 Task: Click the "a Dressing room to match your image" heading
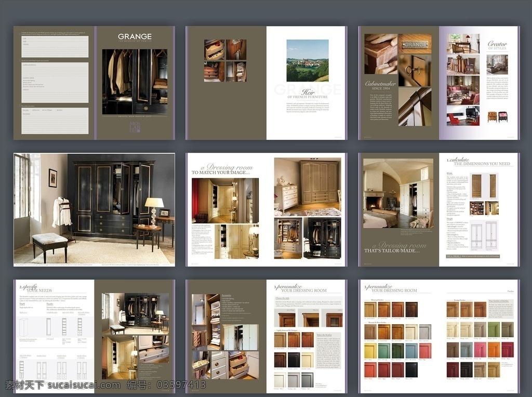click(222, 169)
